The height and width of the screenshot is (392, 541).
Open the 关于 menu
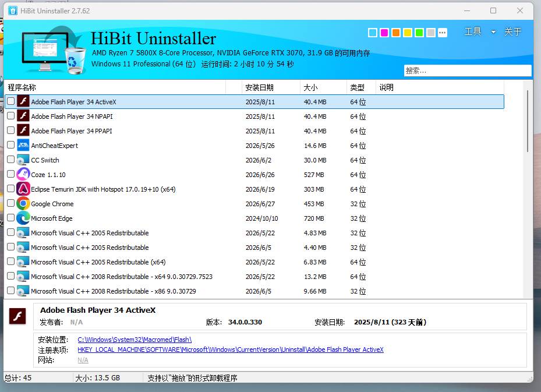coord(512,32)
